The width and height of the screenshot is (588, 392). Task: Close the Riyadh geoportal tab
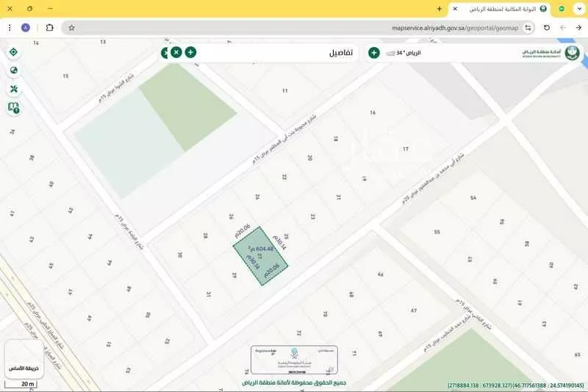click(456, 9)
